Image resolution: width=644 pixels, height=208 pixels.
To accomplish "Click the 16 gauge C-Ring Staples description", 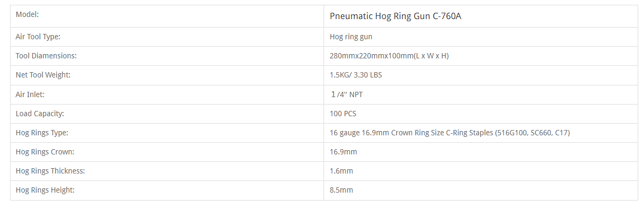I will 450,133.
